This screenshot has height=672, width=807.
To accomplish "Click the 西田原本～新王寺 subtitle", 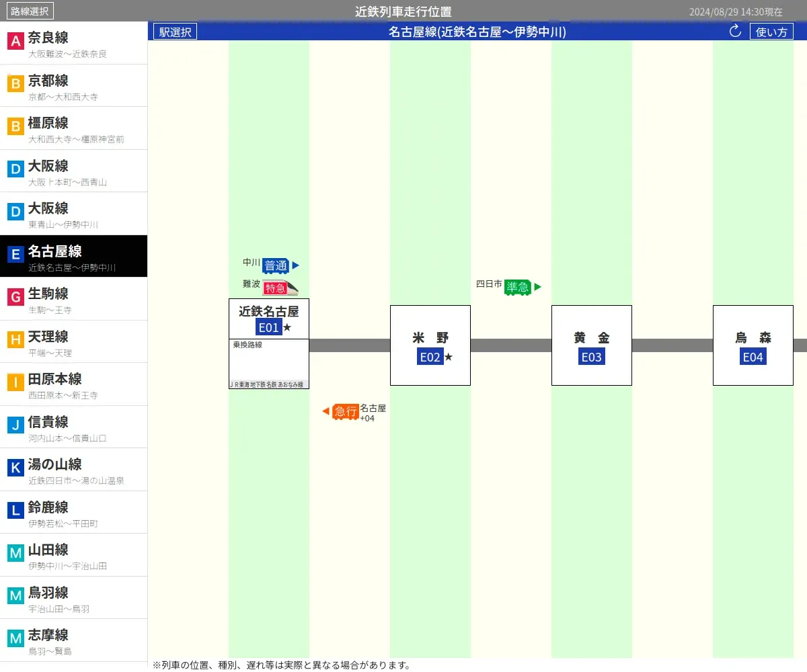I will coord(63,396).
